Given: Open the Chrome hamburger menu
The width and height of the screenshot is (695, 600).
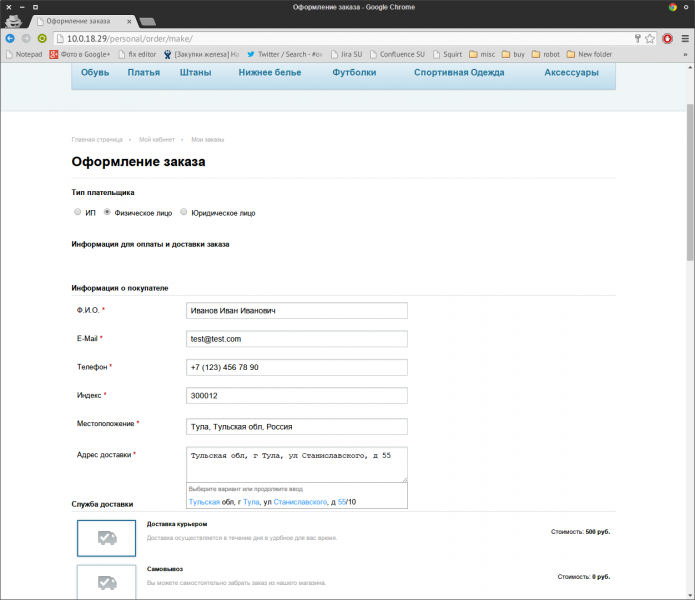Looking at the screenshot, I should pyautogui.click(x=683, y=38).
